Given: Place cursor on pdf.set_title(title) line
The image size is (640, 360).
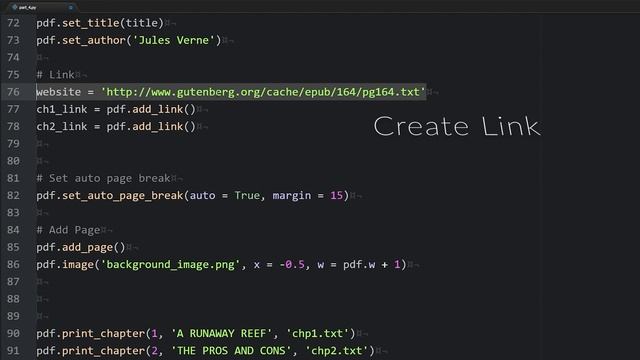Looking at the screenshot, I should point(100,23).
